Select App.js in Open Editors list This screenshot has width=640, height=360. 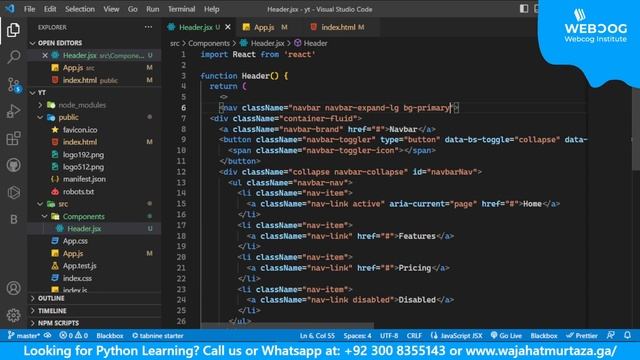pyautogui.click(x=94, y=67)
